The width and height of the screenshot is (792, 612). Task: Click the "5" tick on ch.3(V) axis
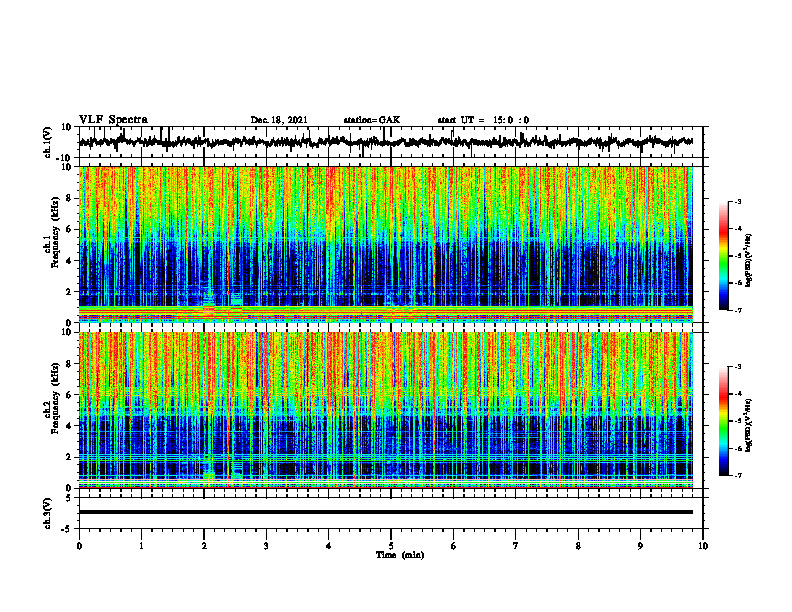pos(70,497)
